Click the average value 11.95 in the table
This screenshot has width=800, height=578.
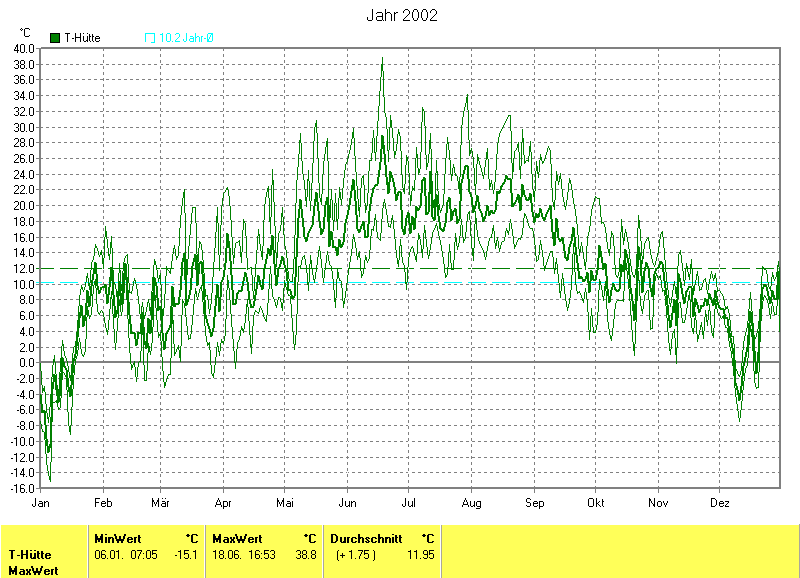[419, 555]
